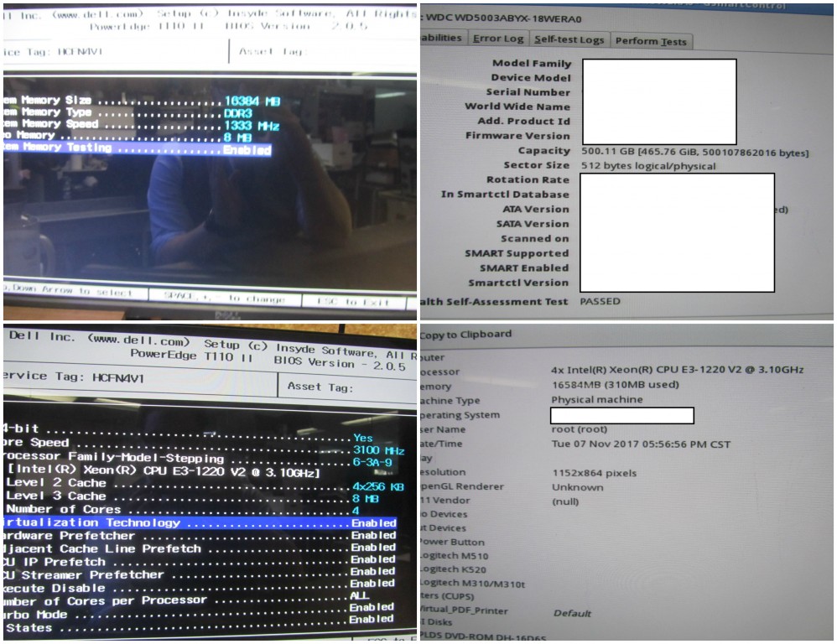Click the Number of Cores row
Image resolution: width=837 pixels, height=644 pixels.
point(183,510)
